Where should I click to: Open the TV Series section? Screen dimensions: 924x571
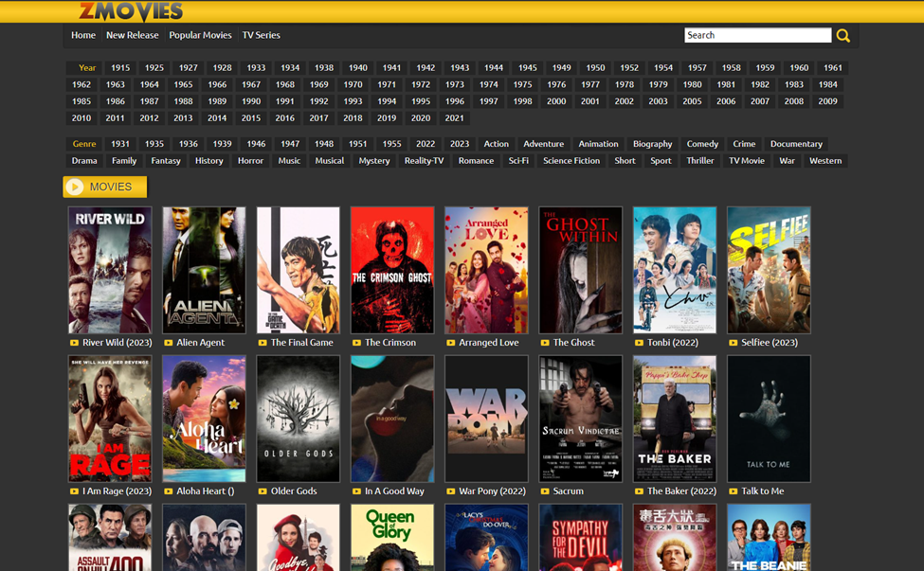click(x=261, y=35)
